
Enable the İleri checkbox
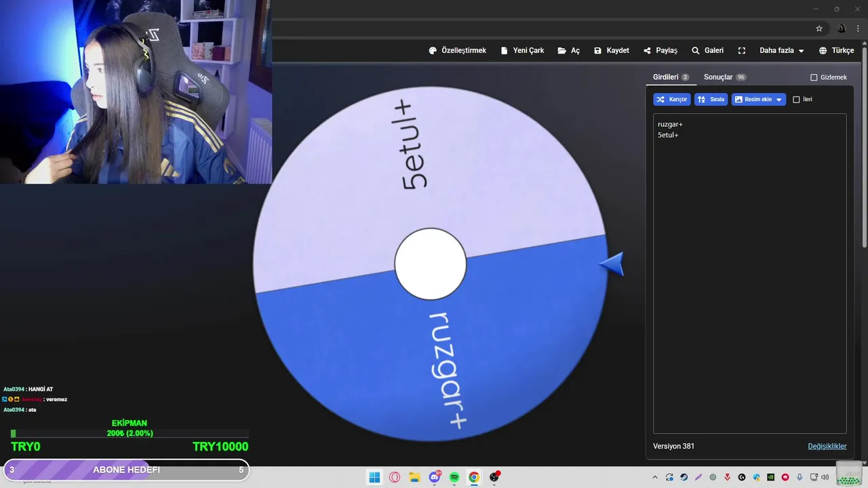click(796, 99)
